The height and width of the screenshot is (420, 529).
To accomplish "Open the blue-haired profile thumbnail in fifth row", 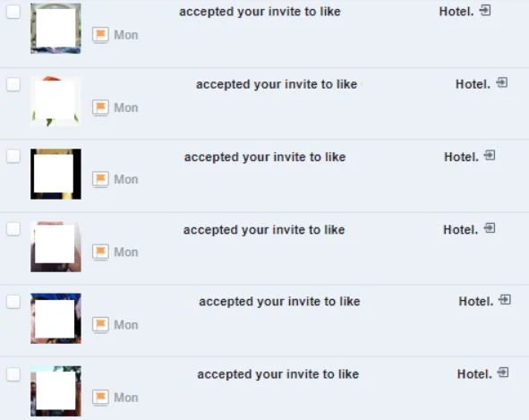I will pyautogui.click(x=55, y=319).
